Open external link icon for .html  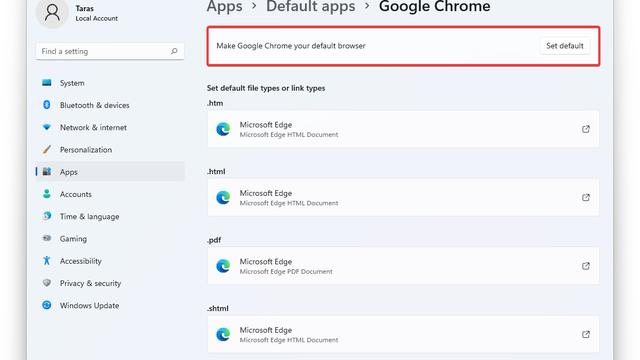coord(586,198)
